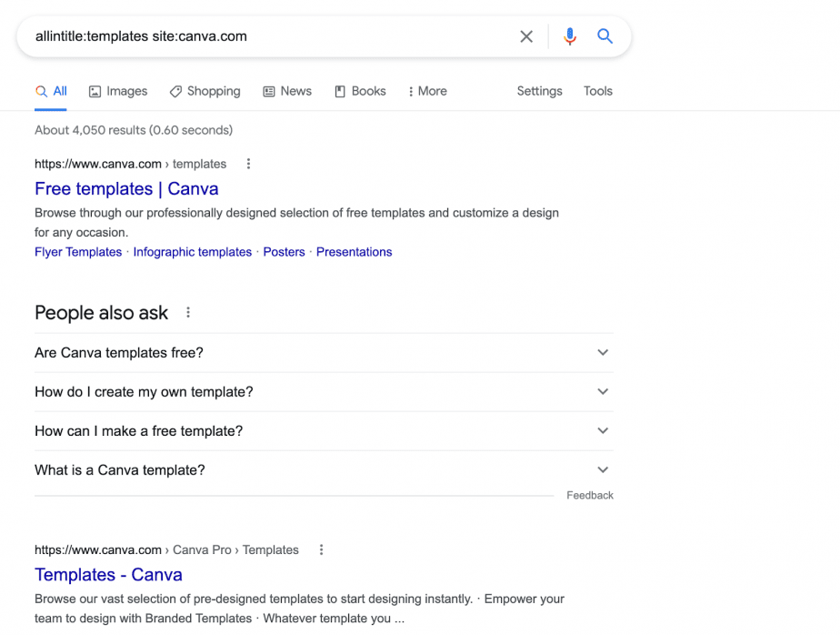This screenshot has height=635, width=840.
Task: Open the Flyer Templates sitelink
Action: point(78,252)
